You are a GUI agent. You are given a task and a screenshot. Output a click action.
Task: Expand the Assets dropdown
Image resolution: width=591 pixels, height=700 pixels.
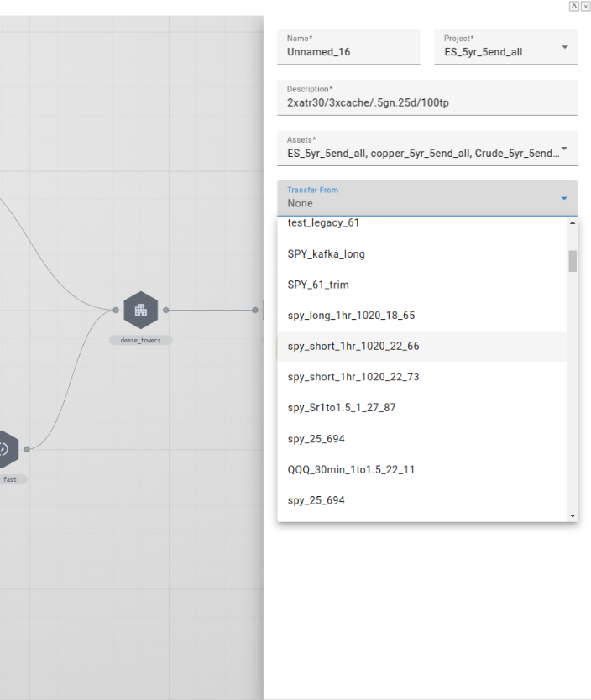pyautogui.click(x=564, y=149)
